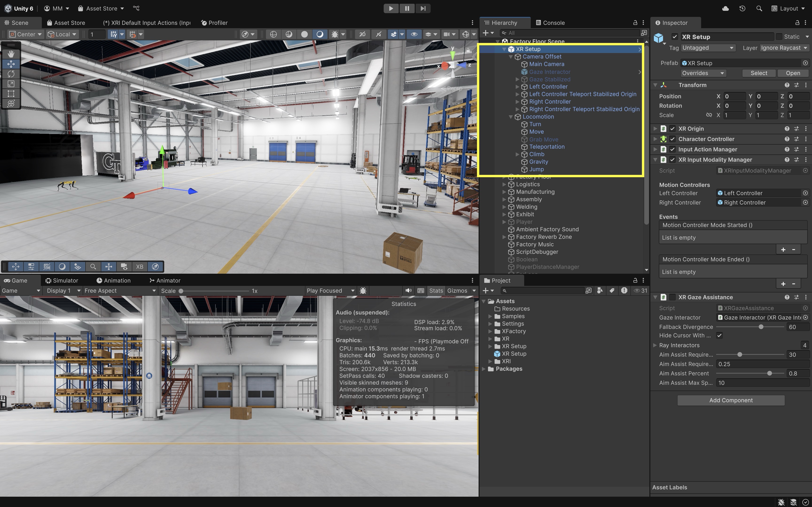Open the Layer dropdown showing Ignore Raycast
812x507 pixels.
point(784,48)
